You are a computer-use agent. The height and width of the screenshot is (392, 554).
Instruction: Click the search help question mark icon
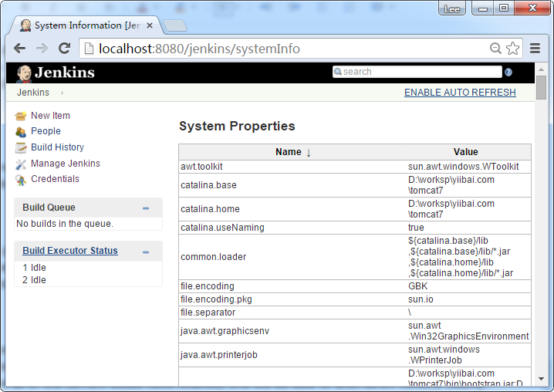tap(508, 72)
